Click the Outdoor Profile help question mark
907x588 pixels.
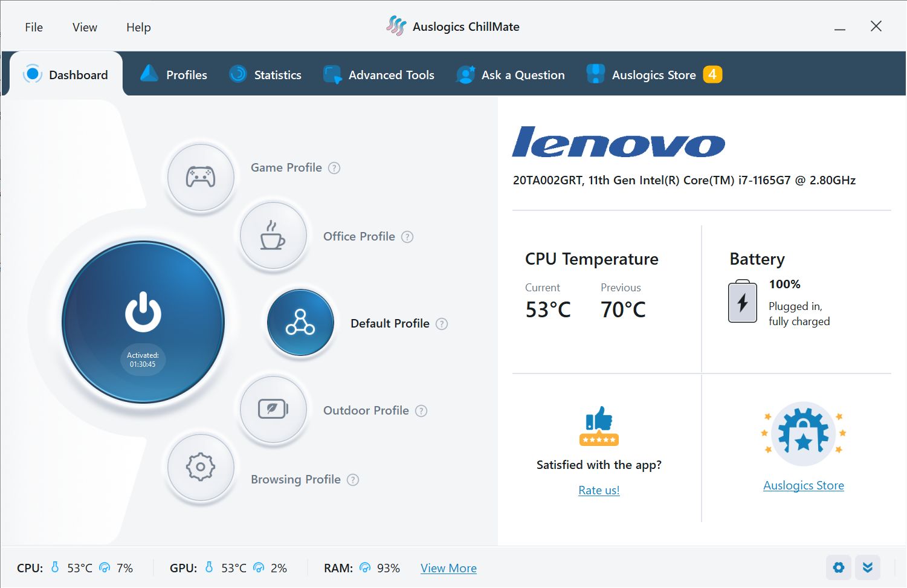pos(421,410)
